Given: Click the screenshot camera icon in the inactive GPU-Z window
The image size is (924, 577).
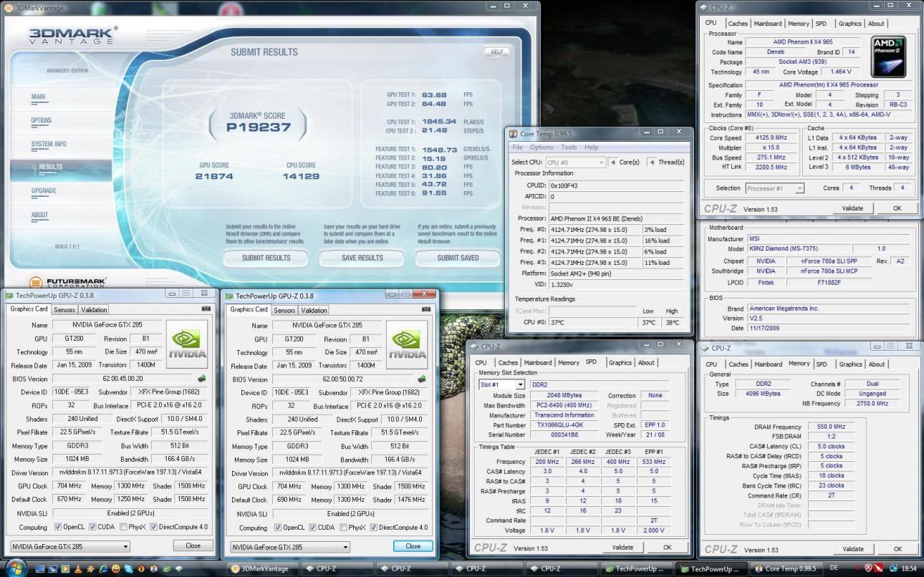Looking at the screenshot, I should pos(206,309).
